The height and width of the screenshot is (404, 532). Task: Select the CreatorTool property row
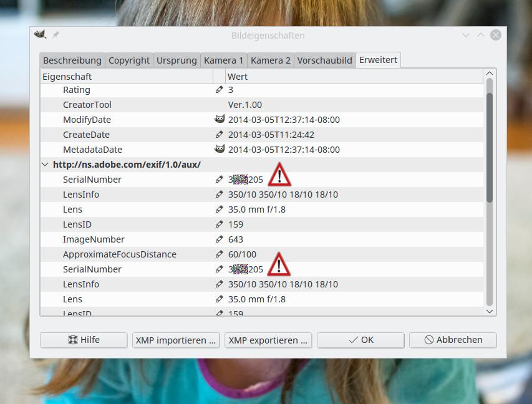[x=87, y=105]
